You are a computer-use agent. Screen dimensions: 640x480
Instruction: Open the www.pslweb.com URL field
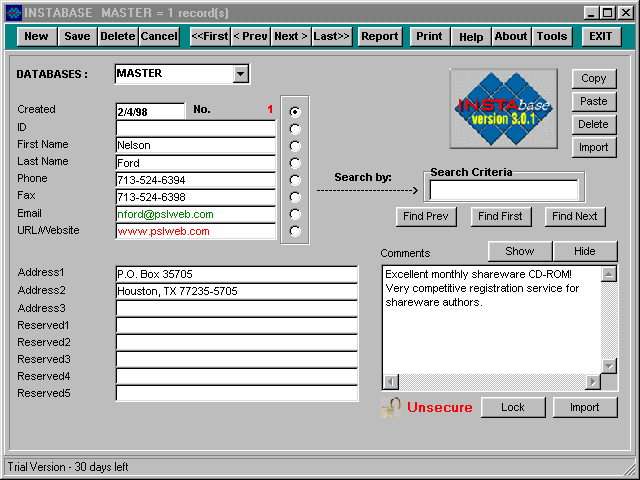click(195, 231)
